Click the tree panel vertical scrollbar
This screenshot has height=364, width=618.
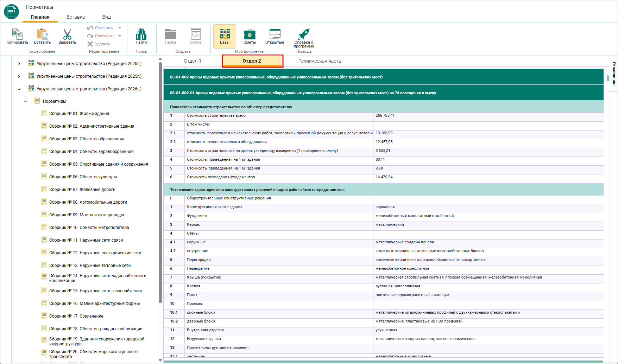pyautogui.click(x=160, y=183)
